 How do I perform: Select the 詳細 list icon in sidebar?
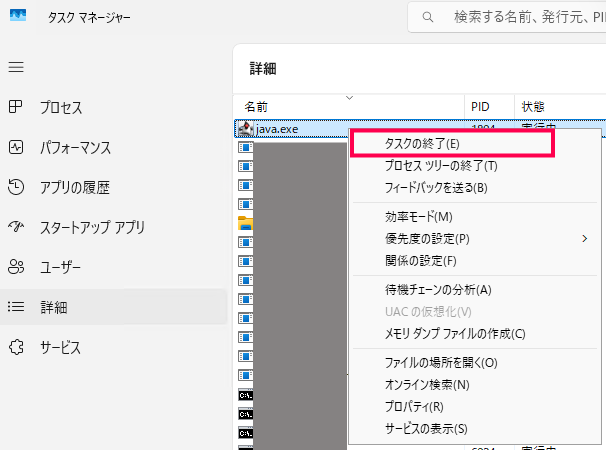point(16,307)
